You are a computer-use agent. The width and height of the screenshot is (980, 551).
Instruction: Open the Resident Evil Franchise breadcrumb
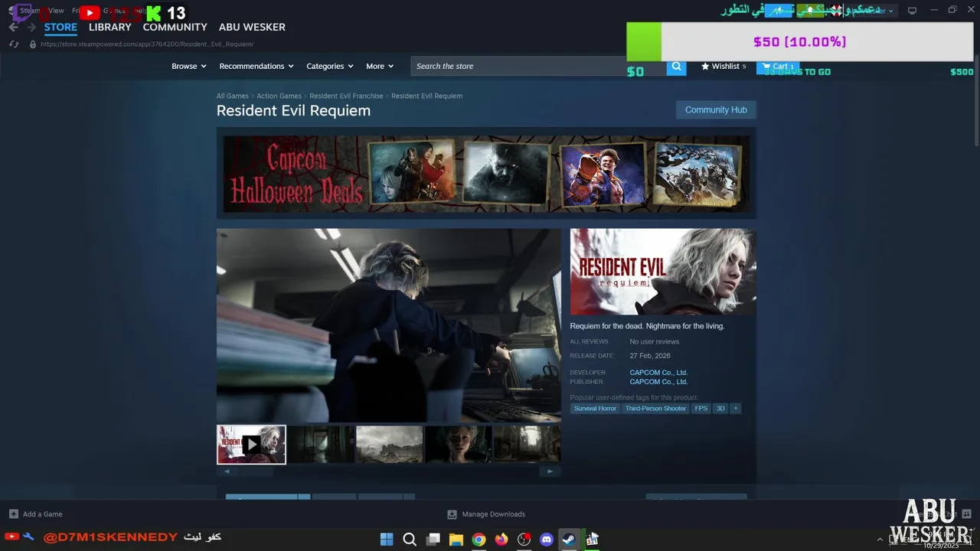346,96
